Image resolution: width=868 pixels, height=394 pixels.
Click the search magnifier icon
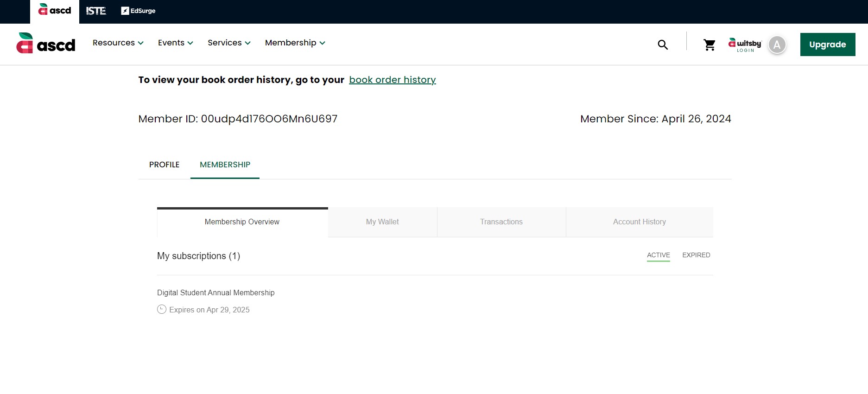(x=663, y=44)
